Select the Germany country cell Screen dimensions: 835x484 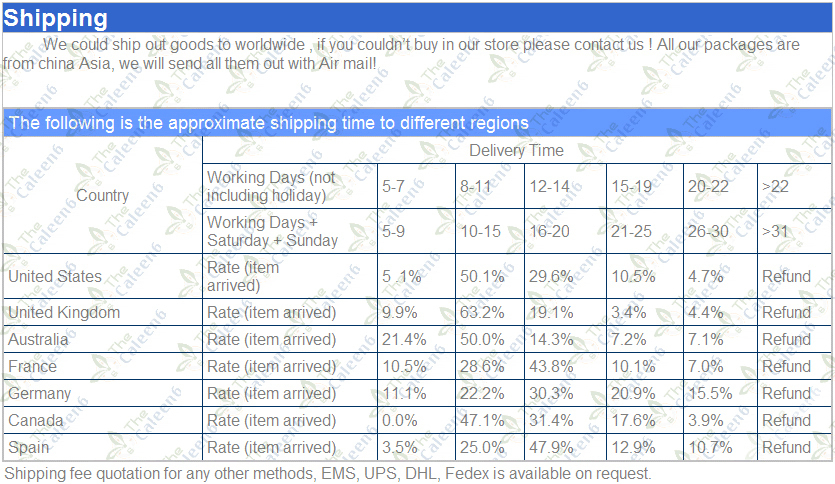103,393
